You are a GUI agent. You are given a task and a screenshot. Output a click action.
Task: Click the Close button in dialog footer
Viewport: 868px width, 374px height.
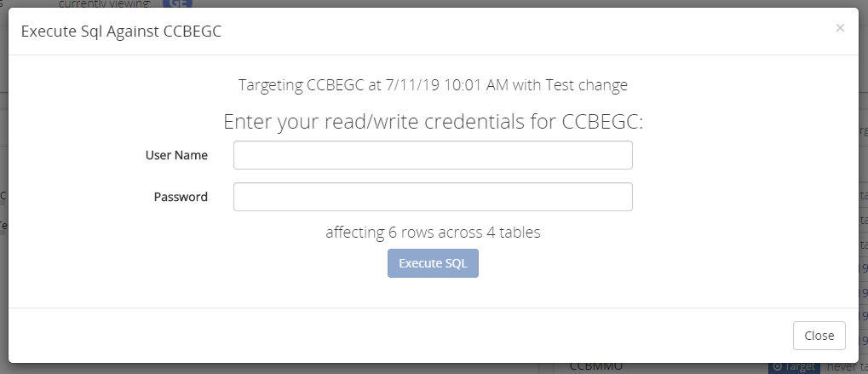pyautogui.click(x=819, y=336)
